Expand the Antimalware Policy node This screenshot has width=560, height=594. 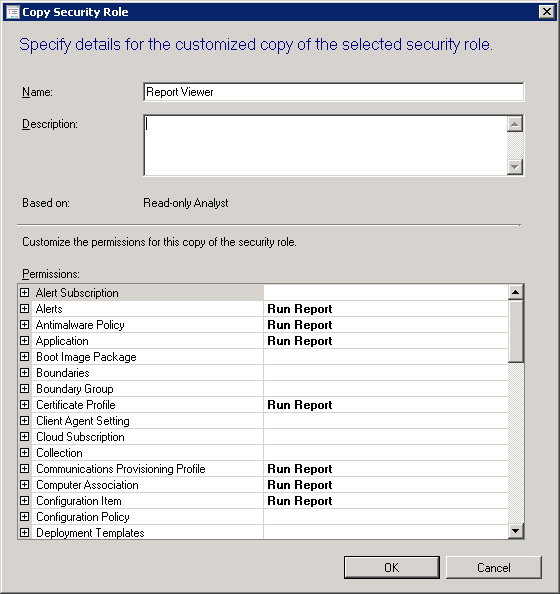tap(25, 325)
